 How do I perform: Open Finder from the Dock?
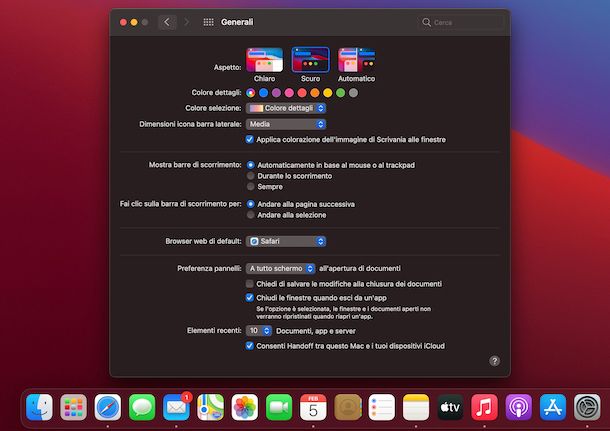pyautogui.click(x=39, y=407)
